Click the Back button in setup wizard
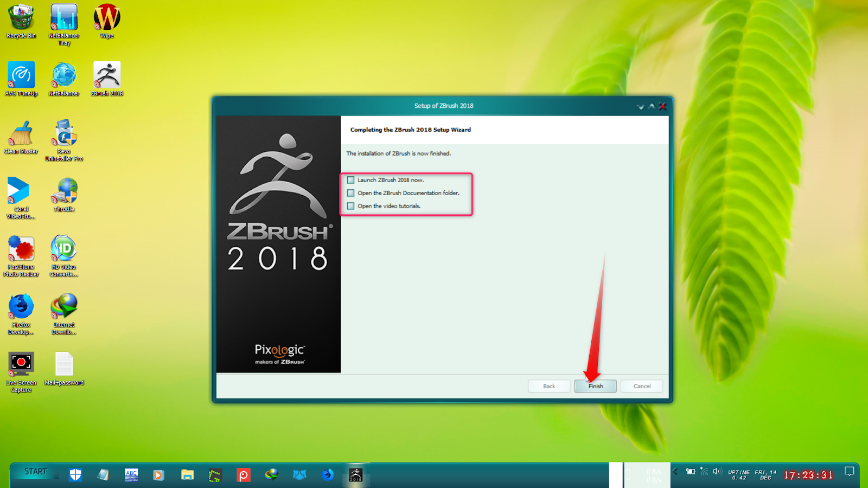Screen dimensions: 868x488 (549, 386)
